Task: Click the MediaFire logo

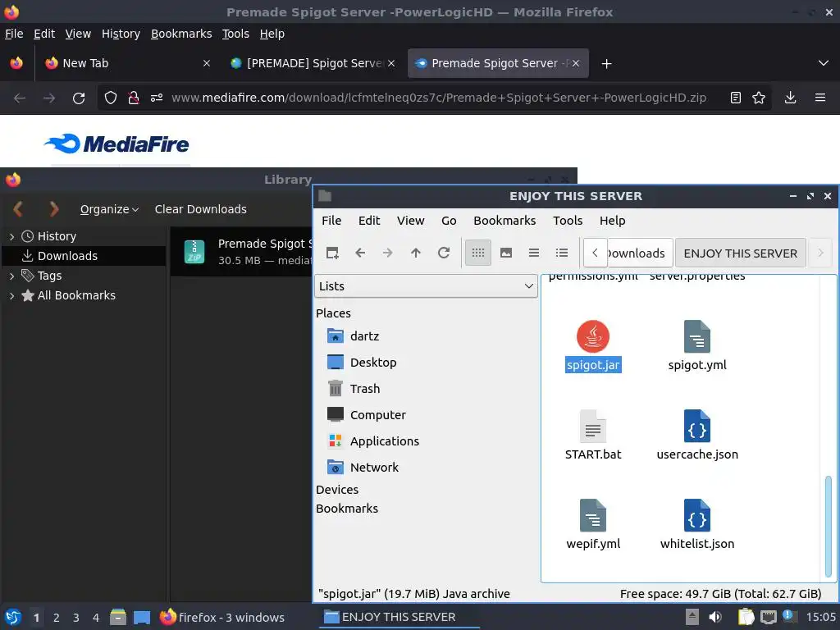Action: (116, 144)
